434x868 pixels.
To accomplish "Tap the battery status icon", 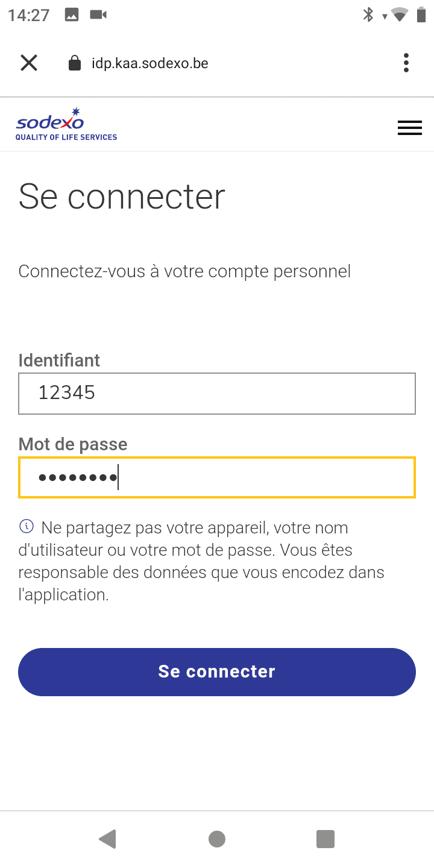I will click(x=421, y=15).
